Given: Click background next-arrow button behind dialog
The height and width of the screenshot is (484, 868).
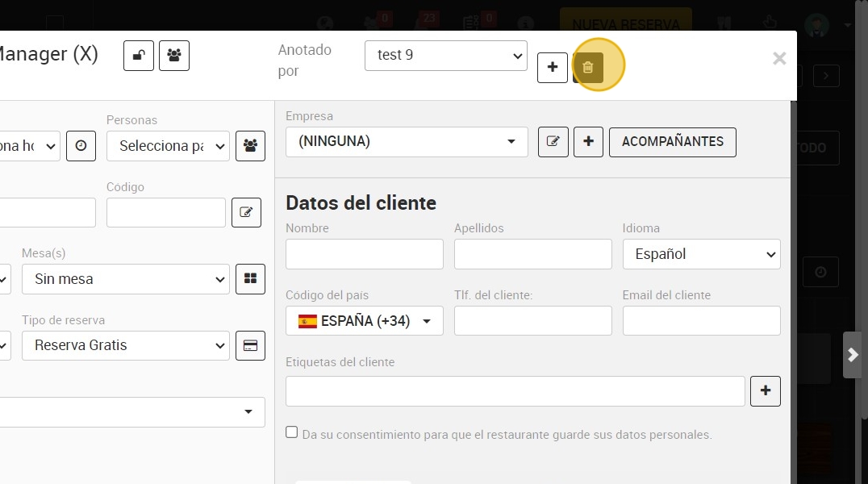Looking at the screenshot, I should [826, 76].
